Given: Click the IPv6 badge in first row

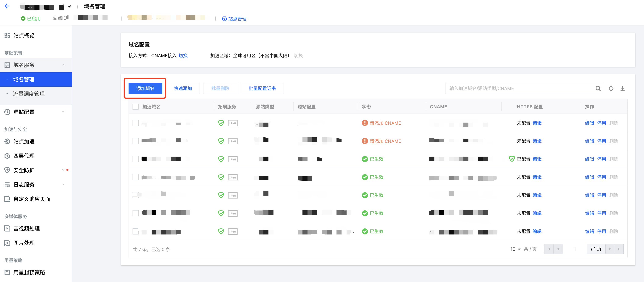Looking at the screenshot, I should tap(232, 123).
